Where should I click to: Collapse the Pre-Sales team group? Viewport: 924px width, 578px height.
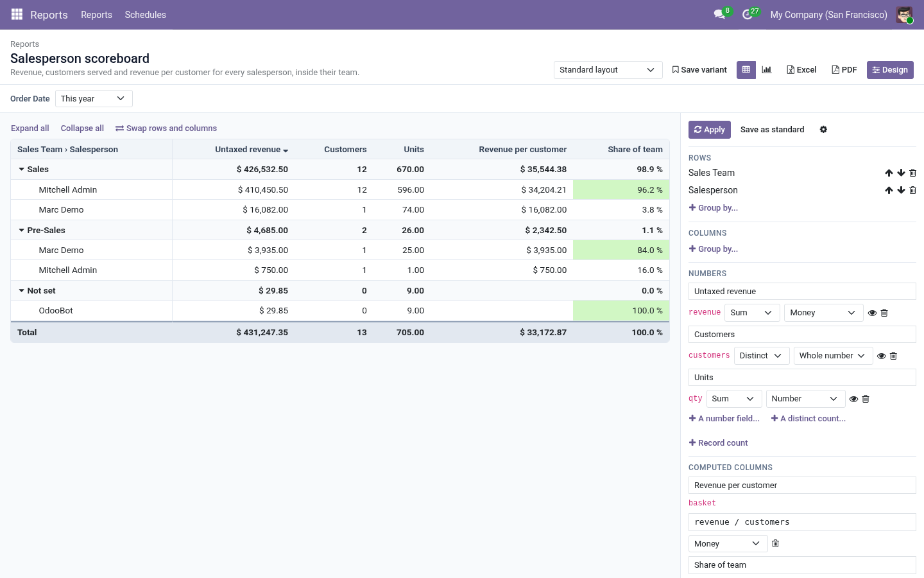[21, 230]
